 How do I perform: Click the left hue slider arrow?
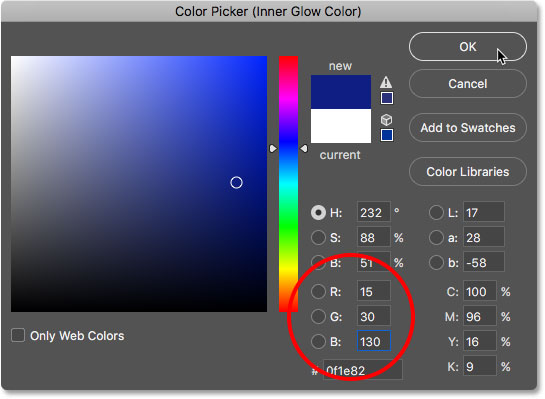(x=273, y=149)
